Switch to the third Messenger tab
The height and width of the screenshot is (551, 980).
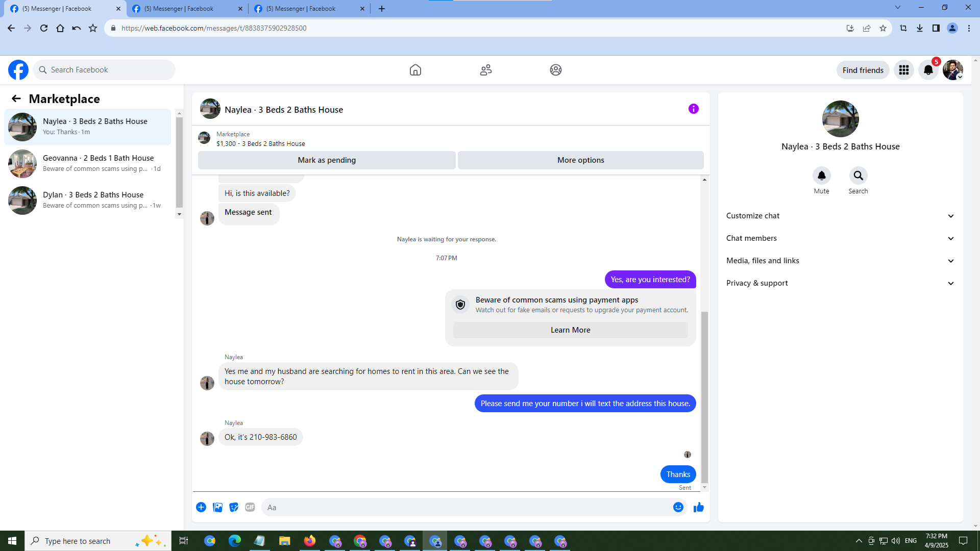pos(309,9)
